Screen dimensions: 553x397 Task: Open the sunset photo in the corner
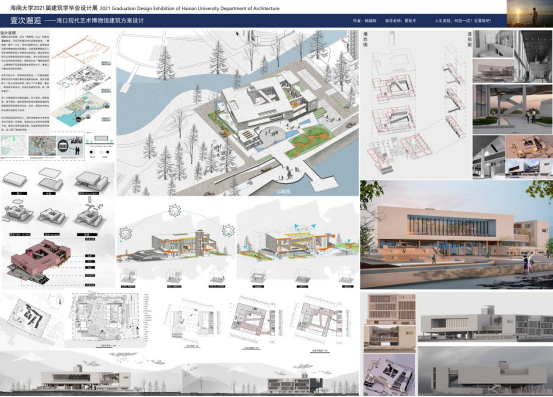coord(530,13)
